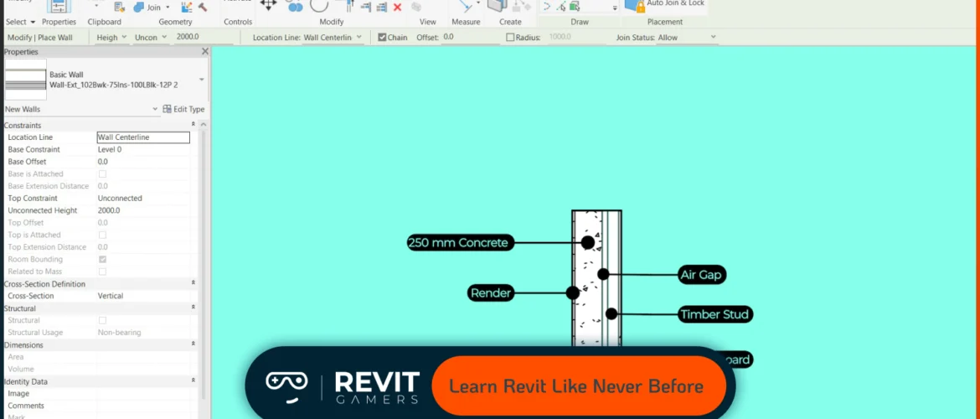This screenshot has height=419, width=980.
Task: Open the Unconnected level dropdown in options bar
Action: pyautogui.click(x=163, y=38)
